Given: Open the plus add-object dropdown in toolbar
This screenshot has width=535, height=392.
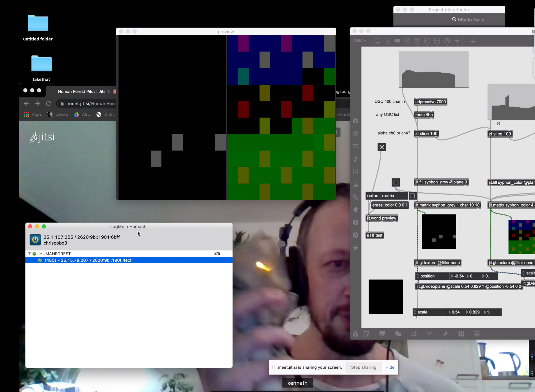Looking at the screenshot, I should (457, 41).
